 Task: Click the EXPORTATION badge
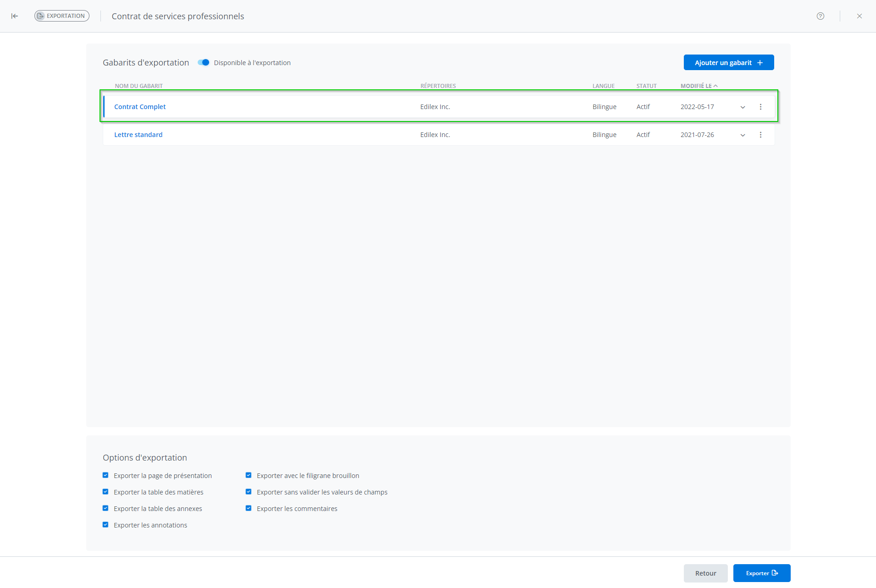click(x=62, y=16)
